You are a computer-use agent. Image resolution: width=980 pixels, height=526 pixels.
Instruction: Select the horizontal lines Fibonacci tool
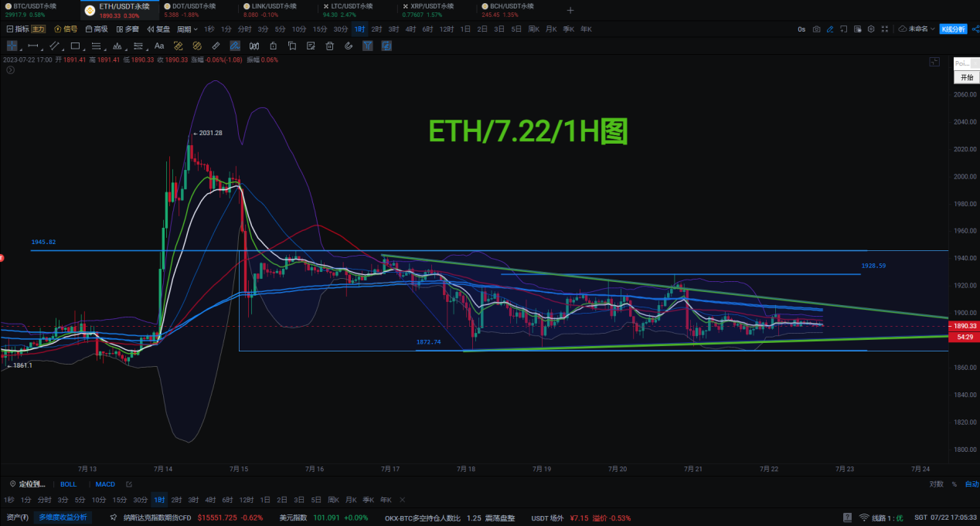point(96,46)
